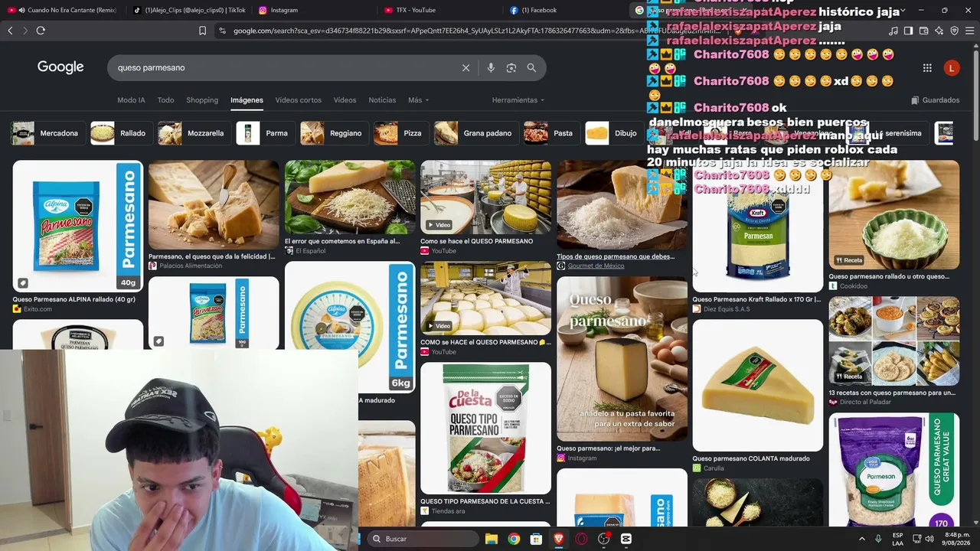Open the volume control in the tray

(929, 539)
